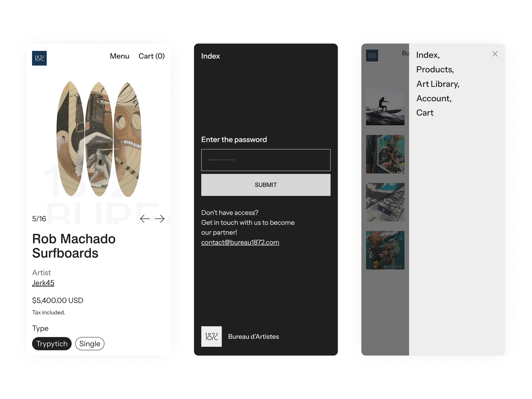Select Products in the navigation menu
This screenshot has width=532, height=399.
(435, 69)
